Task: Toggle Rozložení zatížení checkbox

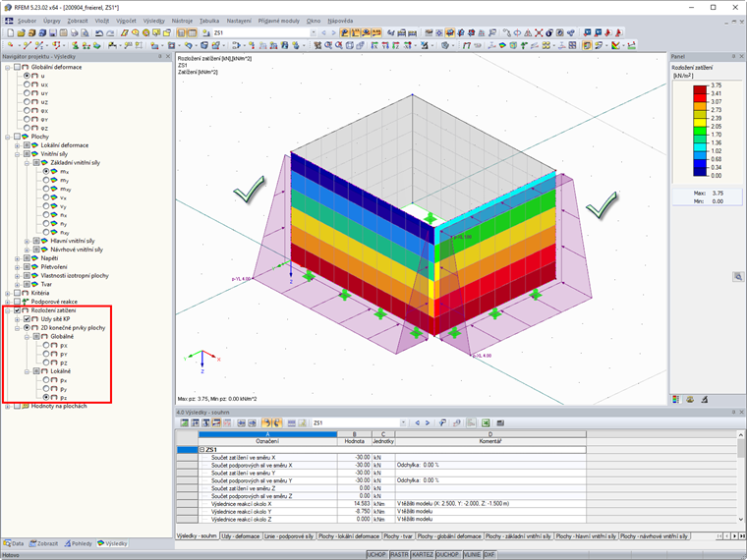Action: click(x=17, y=310)
